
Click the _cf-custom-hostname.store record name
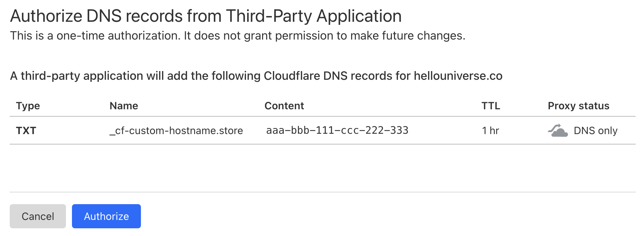176,130
